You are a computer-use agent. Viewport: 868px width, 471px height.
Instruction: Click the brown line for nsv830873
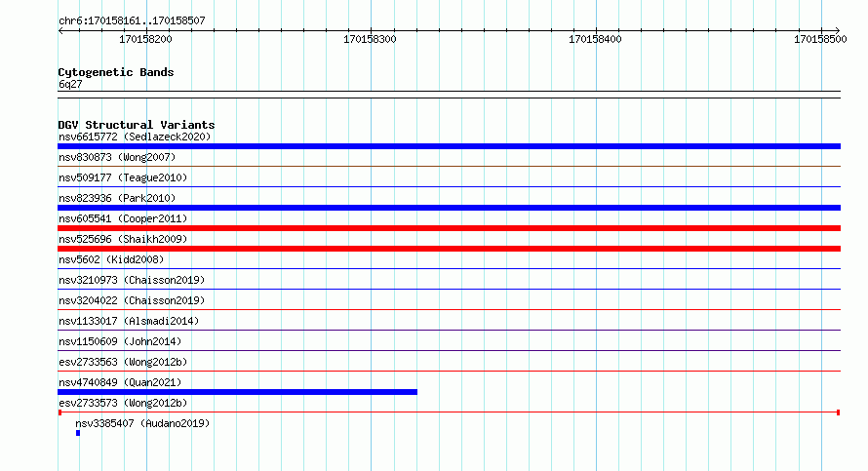(449, 166)
